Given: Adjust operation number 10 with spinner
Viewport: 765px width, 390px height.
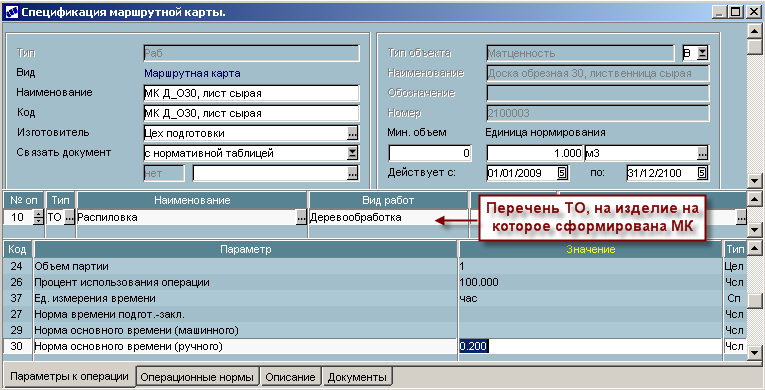Looking at the screenshot, I should pos(39,218).
